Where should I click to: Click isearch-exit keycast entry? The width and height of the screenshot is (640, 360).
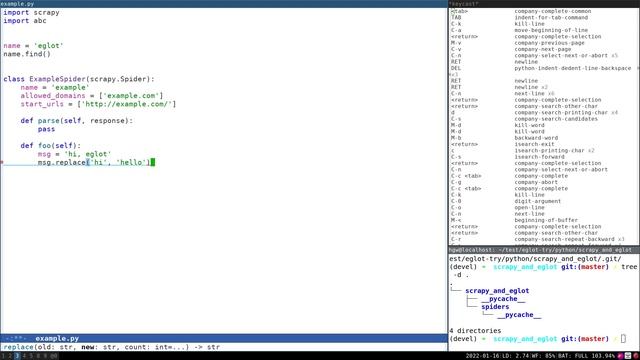534,144
